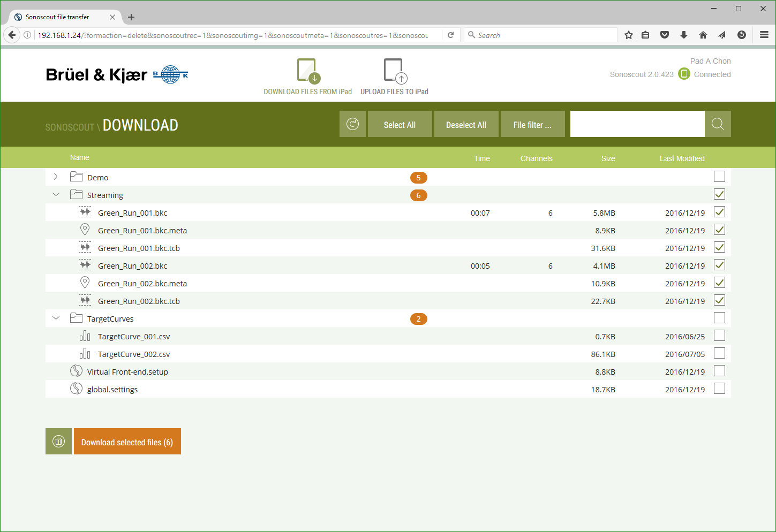Open the browser hamburger menu

pos(764,35)
